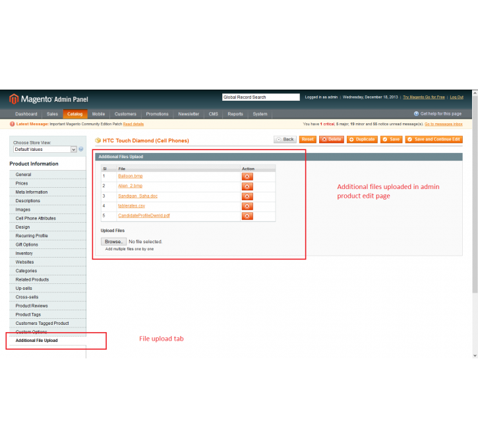Select the General product tab
Screen dimensions: 478x448
(x=47, y=175)
